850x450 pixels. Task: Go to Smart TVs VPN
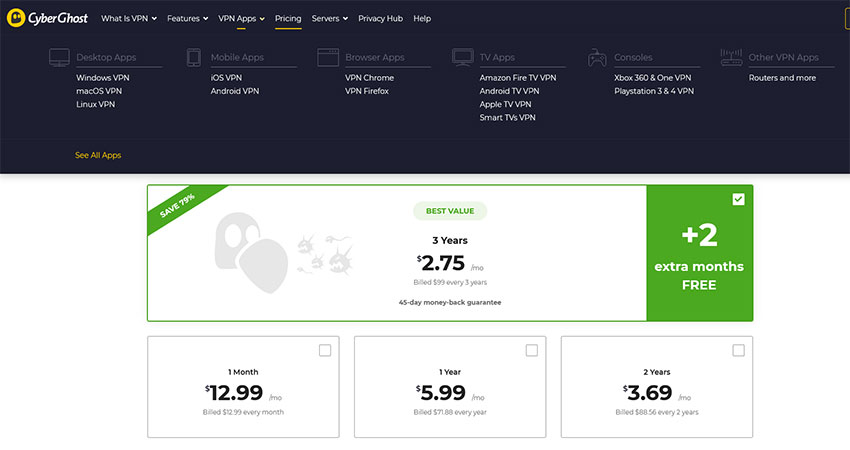[507, 117]
